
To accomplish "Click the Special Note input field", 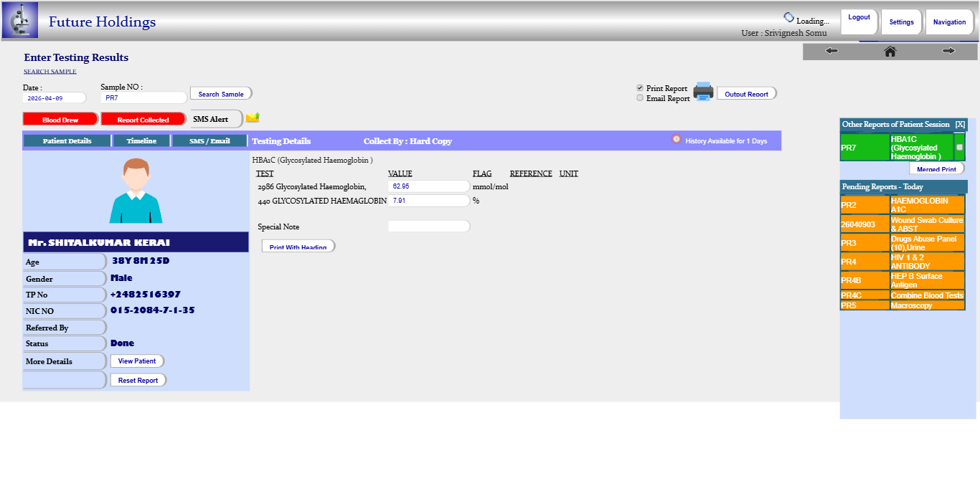I will 428,227.
